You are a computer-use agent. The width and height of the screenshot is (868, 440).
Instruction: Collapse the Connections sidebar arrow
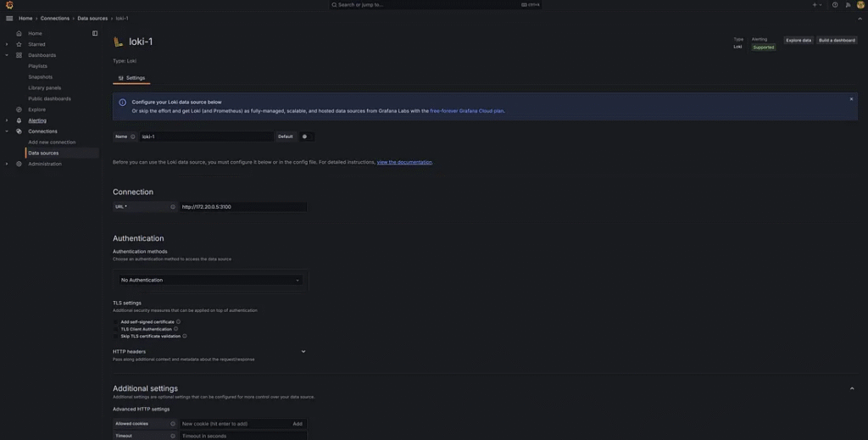pyautogui.click(x=7, y=131)
